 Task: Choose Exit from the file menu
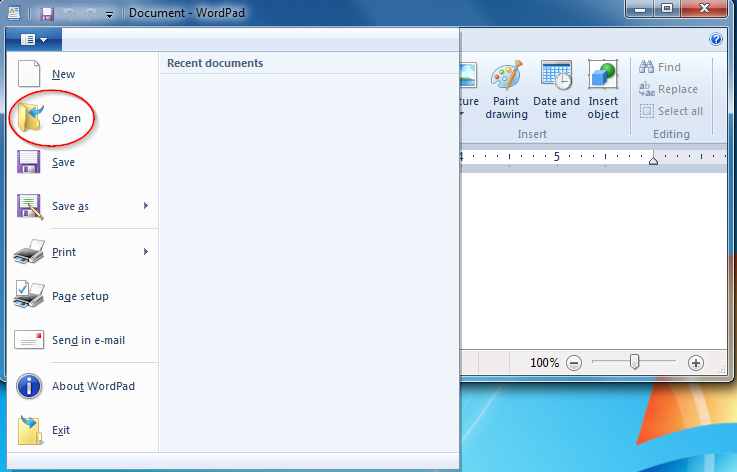[x=61, y=430]
